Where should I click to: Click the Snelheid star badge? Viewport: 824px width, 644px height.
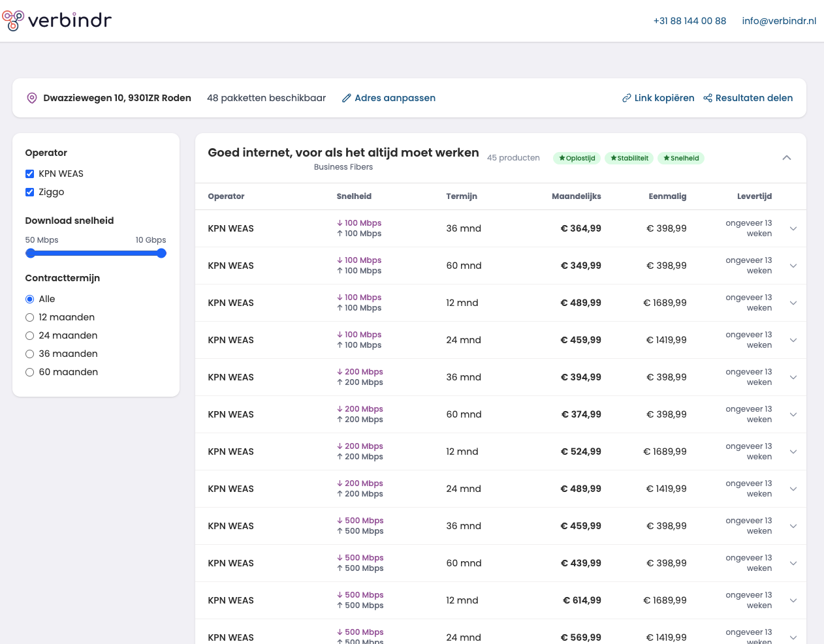point(681,158)
